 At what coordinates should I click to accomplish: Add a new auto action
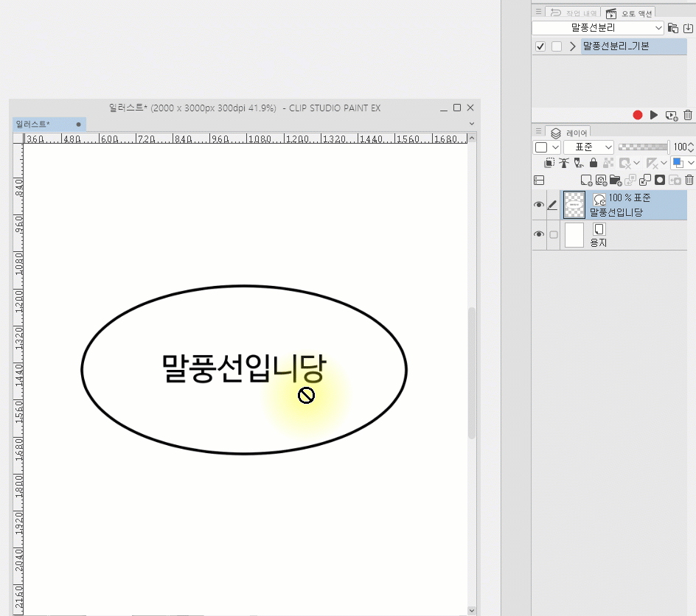pos(671,115)
